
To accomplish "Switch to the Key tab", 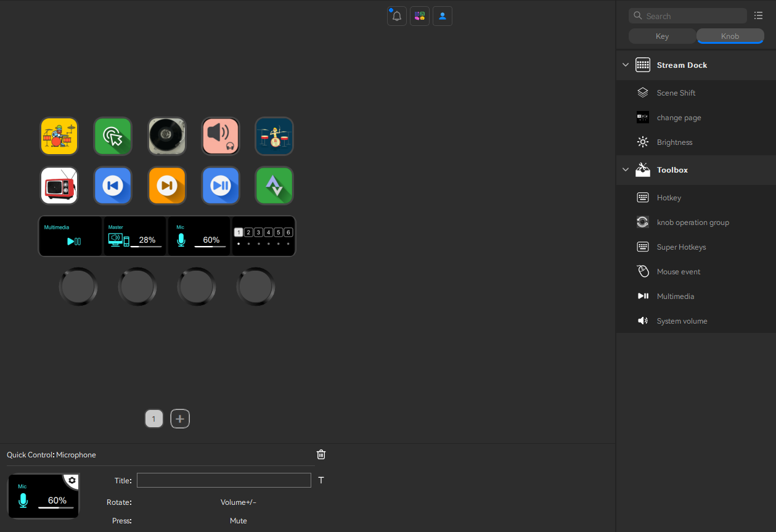I will 662,36.
